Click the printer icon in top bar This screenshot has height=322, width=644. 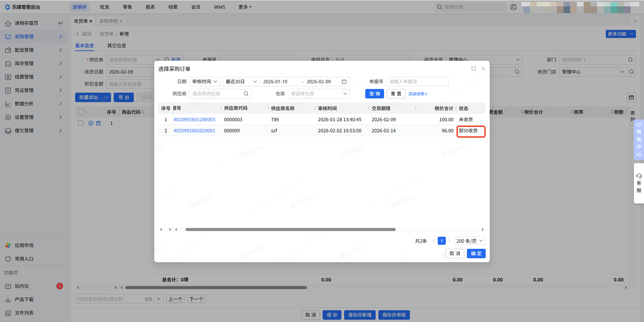click(x=513, y=7)
